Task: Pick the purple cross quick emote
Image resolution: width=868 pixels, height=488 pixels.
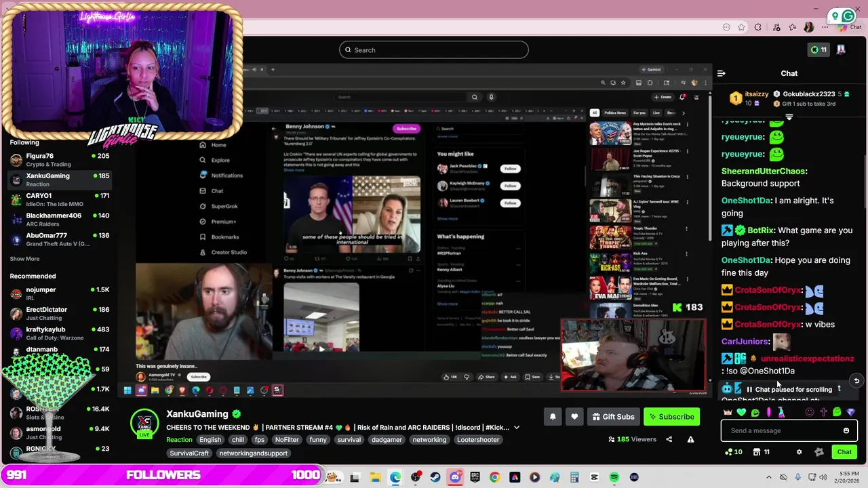Action: [x=823, y=412]
